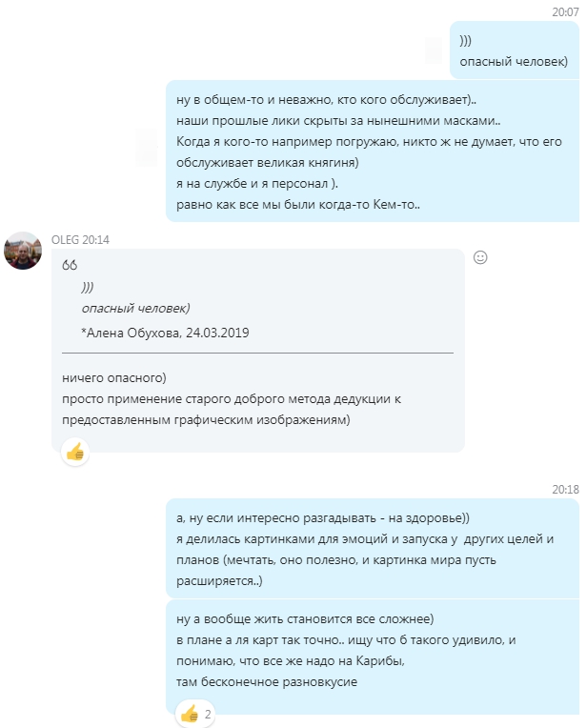Click OLEG's reply text 'ничего опасного)'
This screenshot has width=587, height=728.
coord(114,378)
